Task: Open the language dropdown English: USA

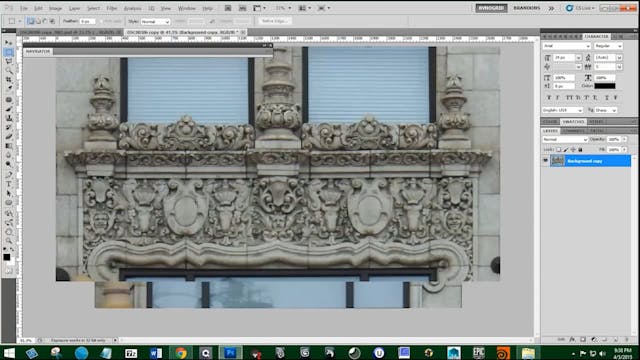Action: click(x=562, y=110)
